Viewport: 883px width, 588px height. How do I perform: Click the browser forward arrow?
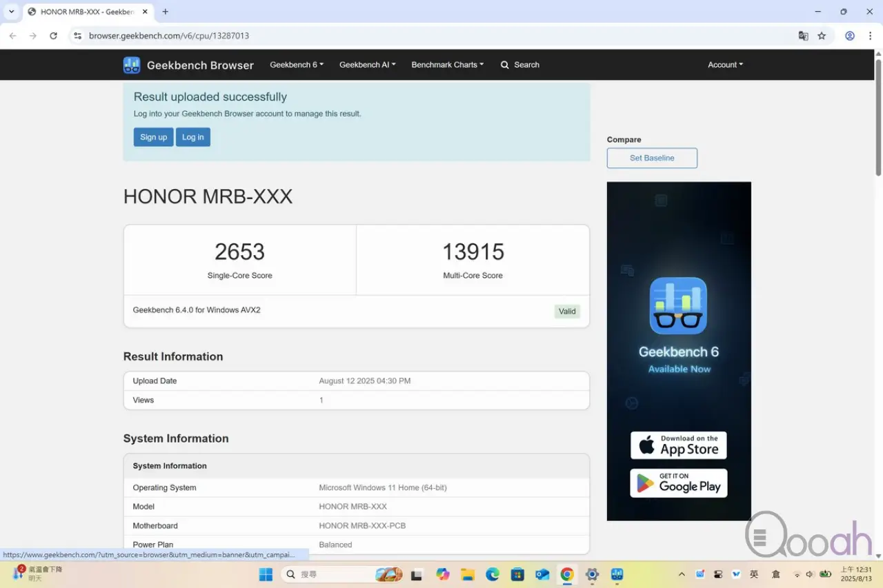click(x=32, y=36)
